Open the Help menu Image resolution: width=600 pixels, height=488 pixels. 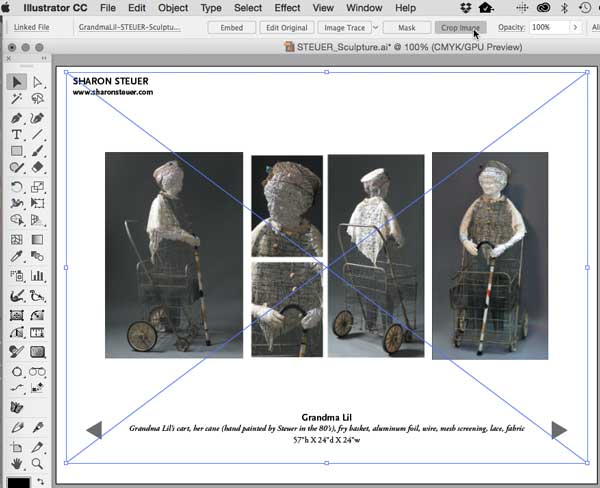(x=405, y=8)
